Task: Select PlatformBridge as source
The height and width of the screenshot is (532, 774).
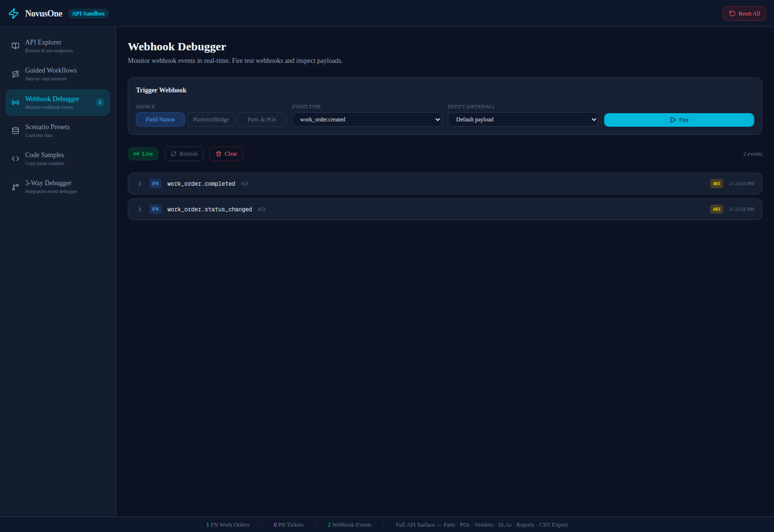Action: point(211,119)
